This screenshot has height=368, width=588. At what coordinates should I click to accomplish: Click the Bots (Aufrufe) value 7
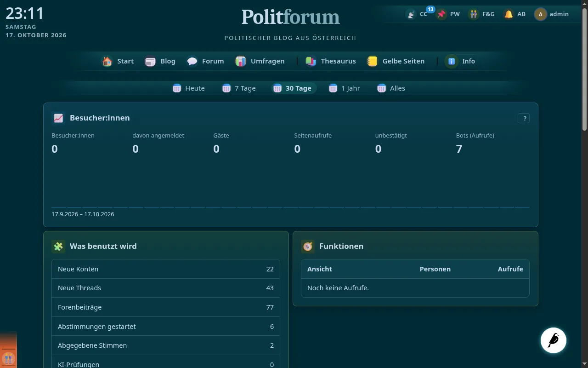pyautogui.click(x=459, y=149)
